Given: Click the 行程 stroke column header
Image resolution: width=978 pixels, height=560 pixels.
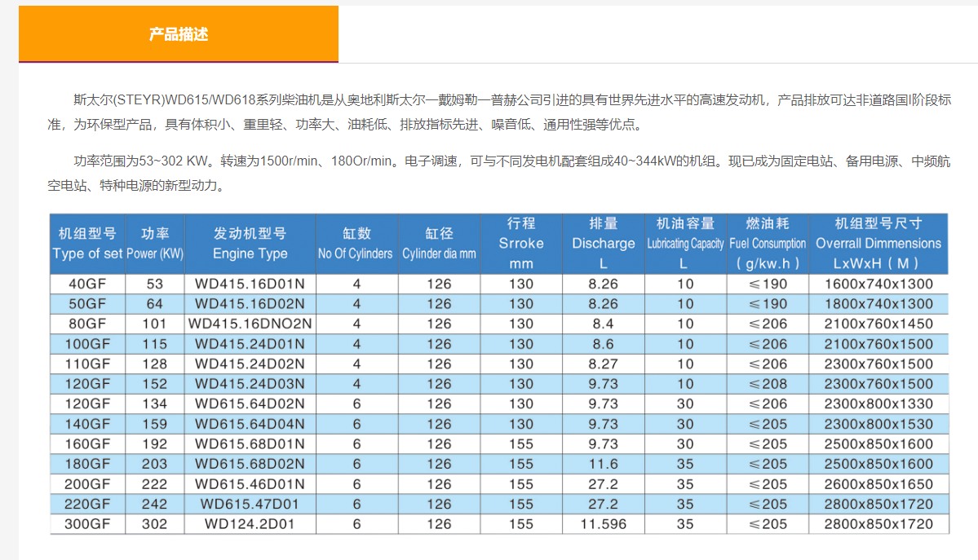Looking at the screenshot, I should click(x=521, y=243).
